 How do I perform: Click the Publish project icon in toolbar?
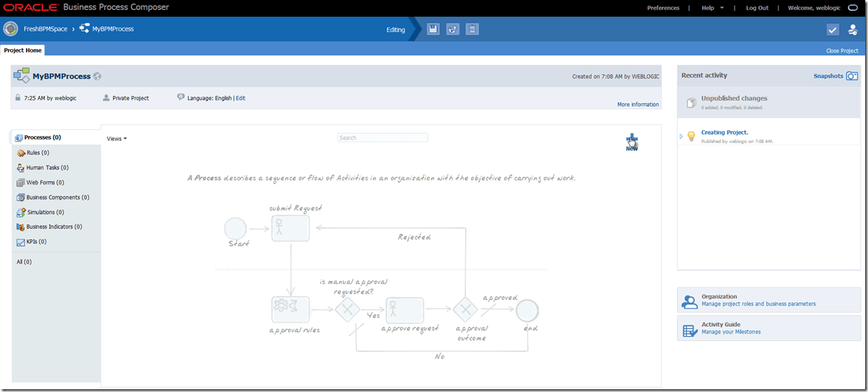coord(453,29)
